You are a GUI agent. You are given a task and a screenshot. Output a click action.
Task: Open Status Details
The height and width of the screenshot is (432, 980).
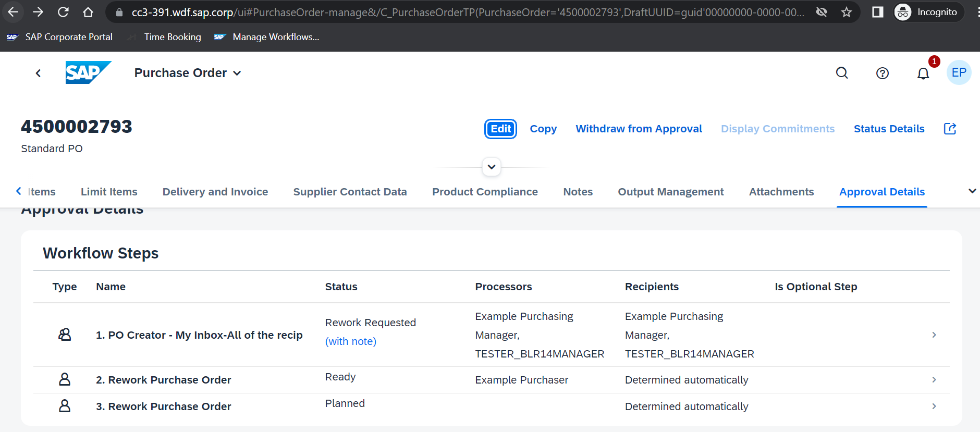coord(889,129)
